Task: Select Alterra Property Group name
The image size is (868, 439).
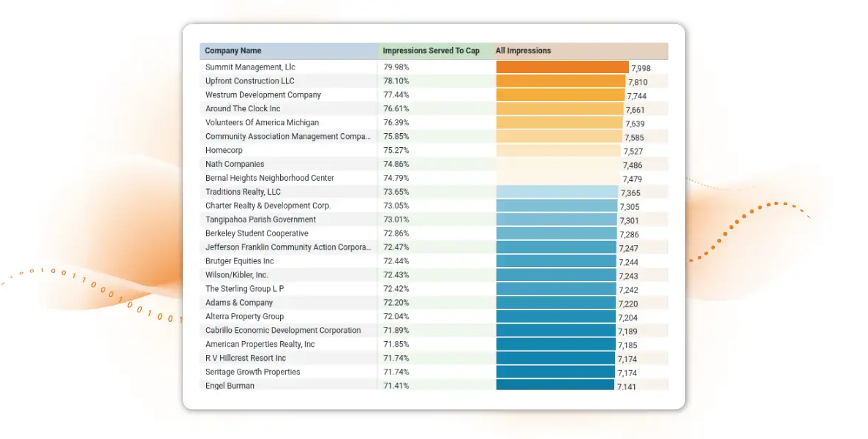Action: pyautogui.click(x=245, y=316)
